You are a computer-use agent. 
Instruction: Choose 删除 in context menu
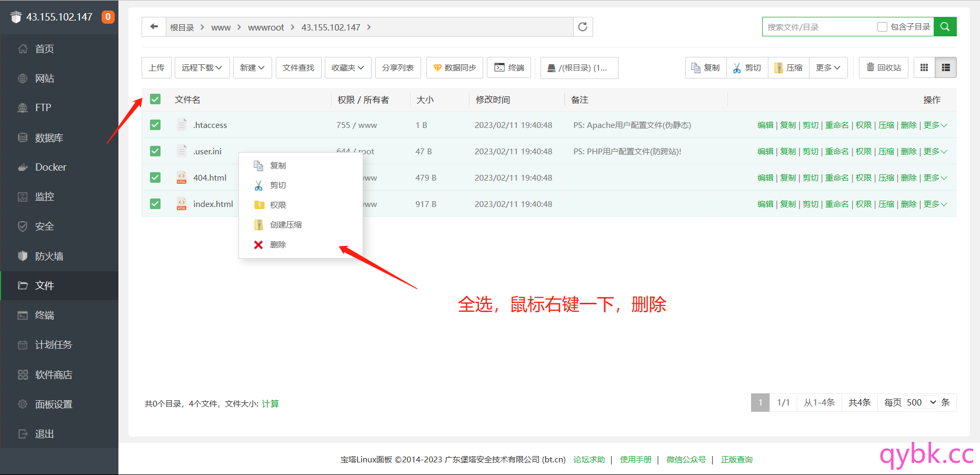[x=301, y=245]
